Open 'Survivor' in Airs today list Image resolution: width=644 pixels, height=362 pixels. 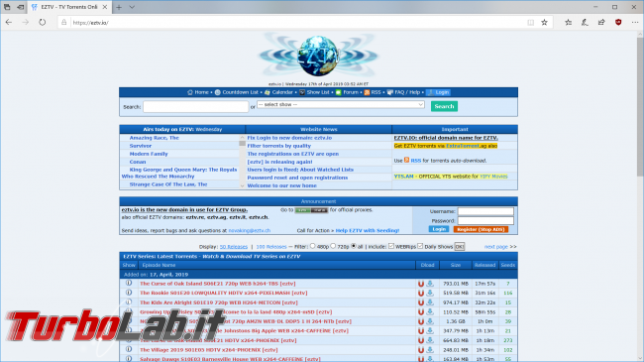(141, 146)
